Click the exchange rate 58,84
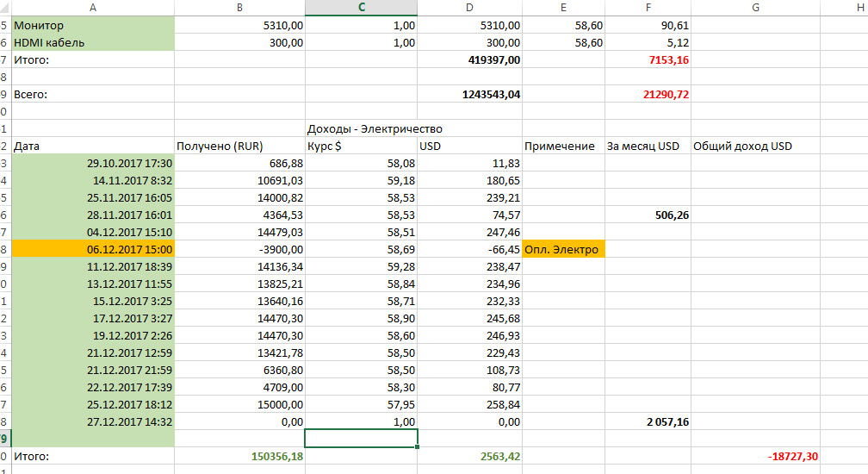Image resolution: width=868 pixels, height=474 pixels. (x=400, y=284)
